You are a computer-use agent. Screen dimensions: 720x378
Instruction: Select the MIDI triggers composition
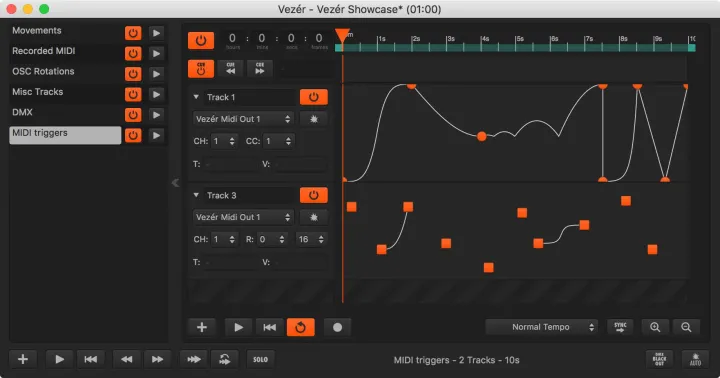[x=65, y=135]
